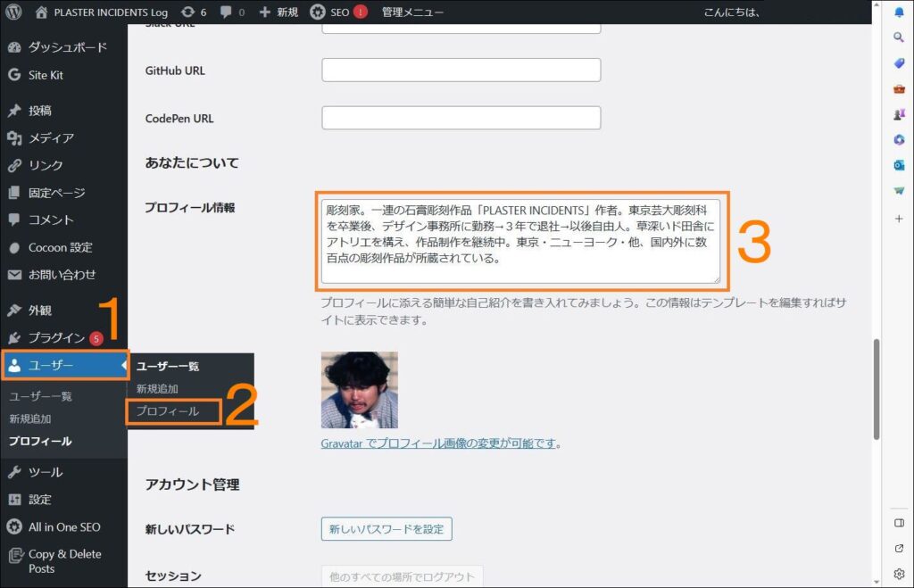
Task: Click the Outlook icon in browser sidebar
Action: coord(899,165)
